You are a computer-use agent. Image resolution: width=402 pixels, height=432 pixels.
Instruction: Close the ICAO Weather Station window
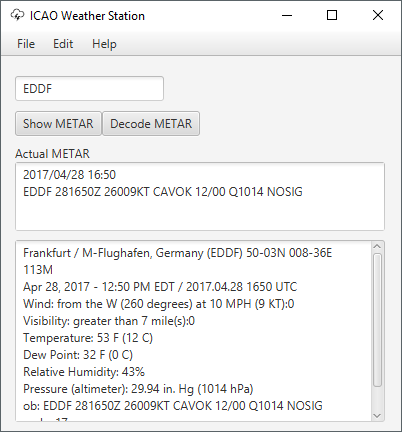378,15
